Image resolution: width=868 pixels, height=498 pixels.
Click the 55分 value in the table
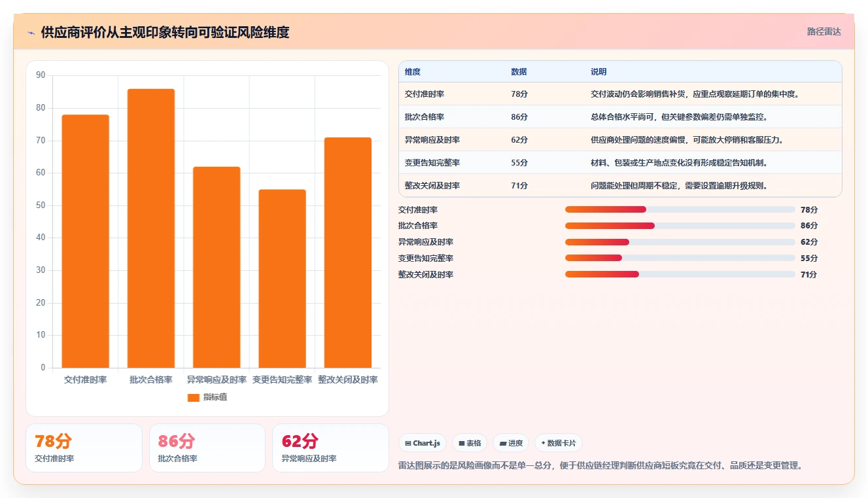click(519, 163)
